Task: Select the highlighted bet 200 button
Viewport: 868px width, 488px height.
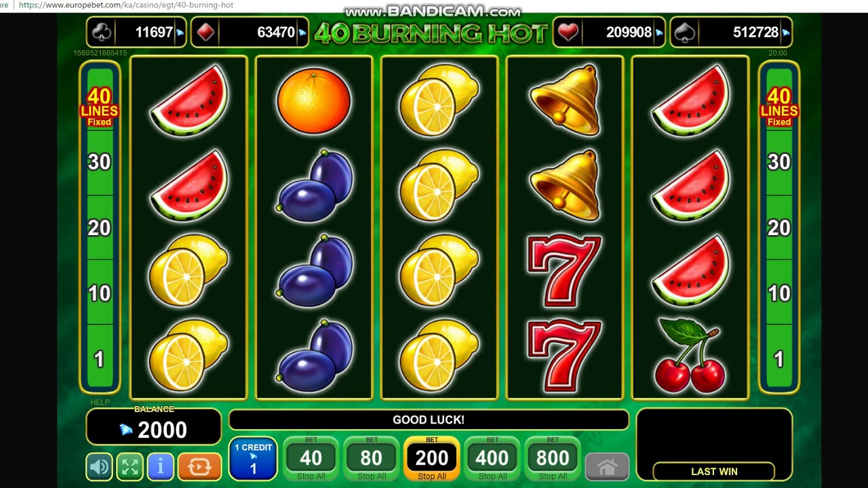Action: pos(432,459)
